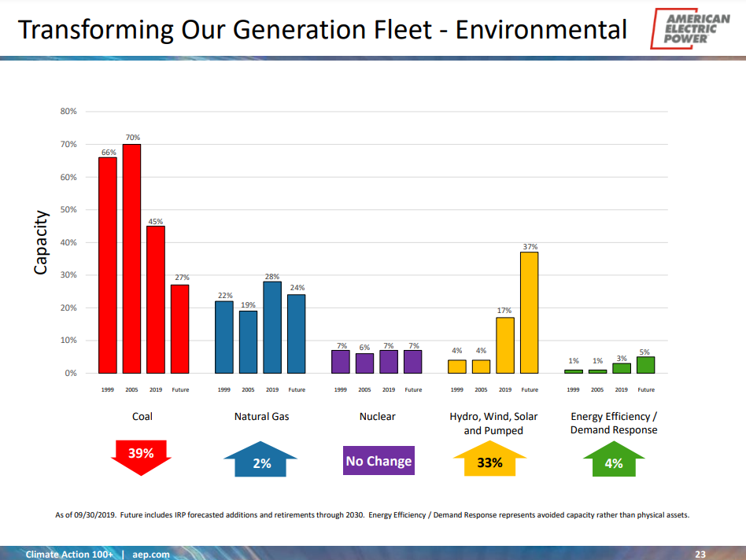Click the blue 2% up arrow under Natural Gas
The image size is (746, 560).
260,459
